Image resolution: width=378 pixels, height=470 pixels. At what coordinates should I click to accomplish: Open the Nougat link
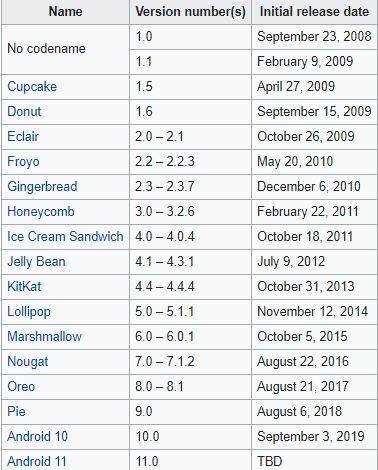(x=28, y=362)
